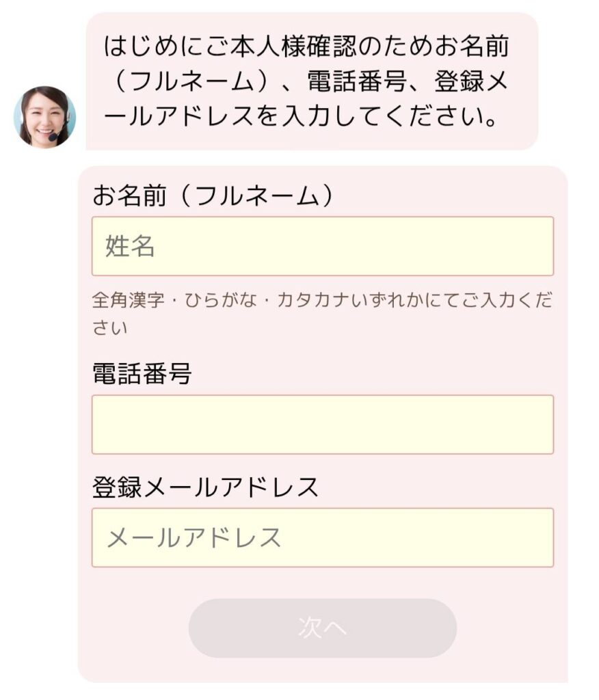
Task: Click the 登録メールアドレス label text
Action: click(205, 487)
